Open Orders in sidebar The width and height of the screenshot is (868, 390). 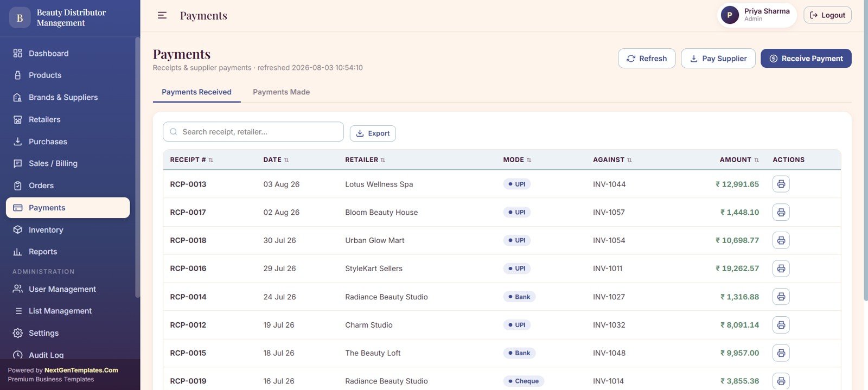pyautogui.click(x=68, y=186)
